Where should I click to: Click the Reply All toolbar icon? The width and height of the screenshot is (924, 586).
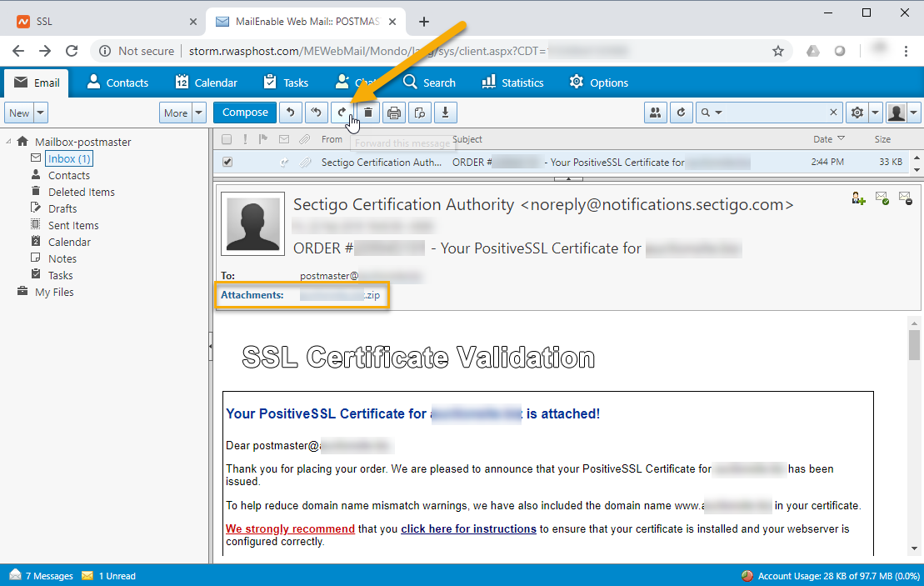[x=317, y=113]
